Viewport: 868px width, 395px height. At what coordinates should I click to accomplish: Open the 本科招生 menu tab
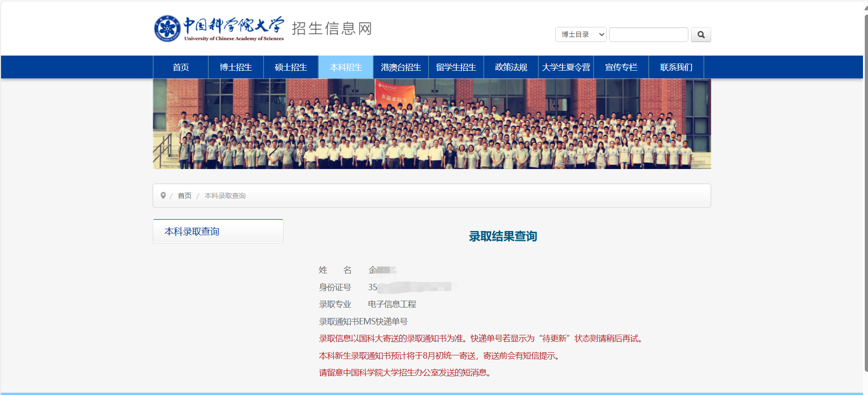point(346,67)
